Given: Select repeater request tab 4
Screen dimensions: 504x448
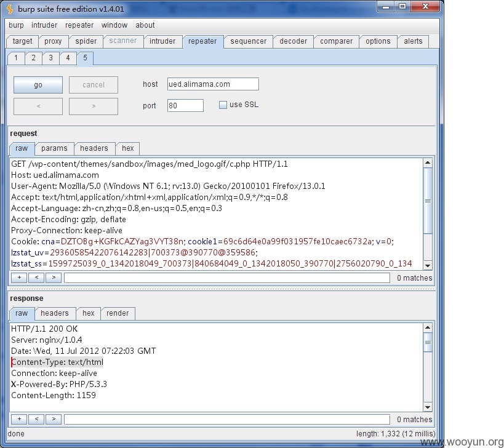Looking at the screenshot, I should [x=68, y=58].
